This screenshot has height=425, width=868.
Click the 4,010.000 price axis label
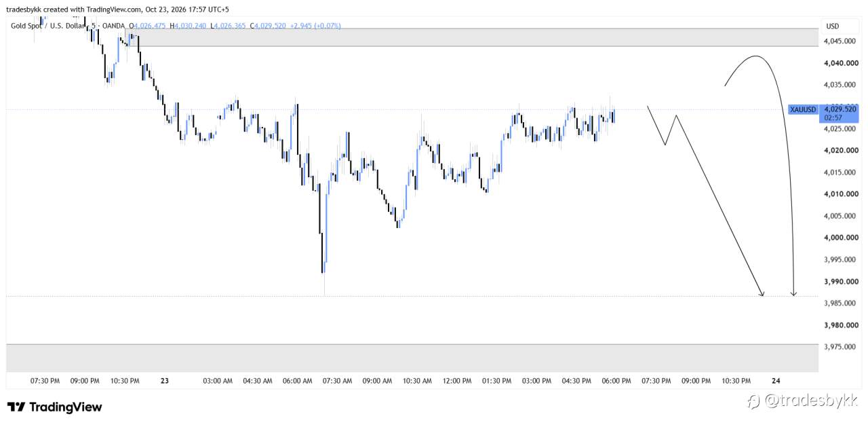[840, 194]
